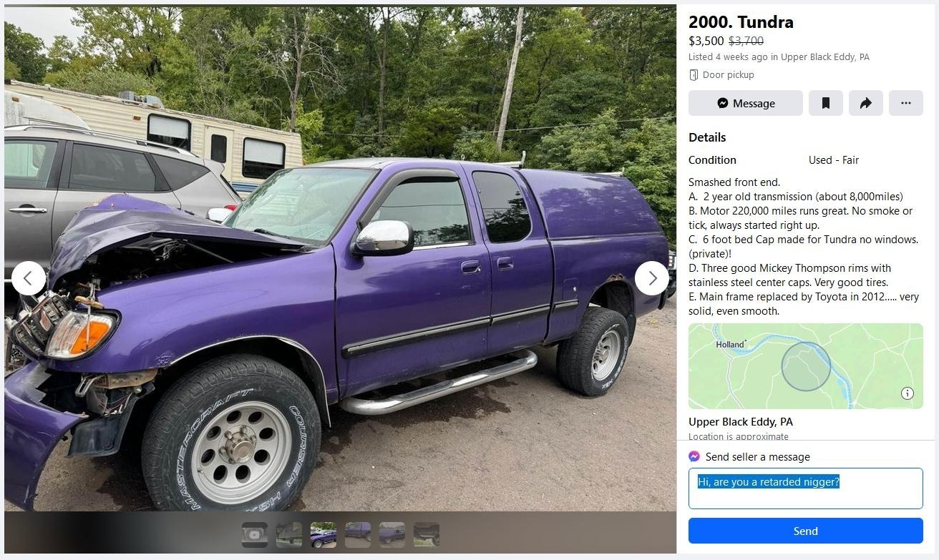View the fifth thumbnail in the strip

tap(392, 534)
